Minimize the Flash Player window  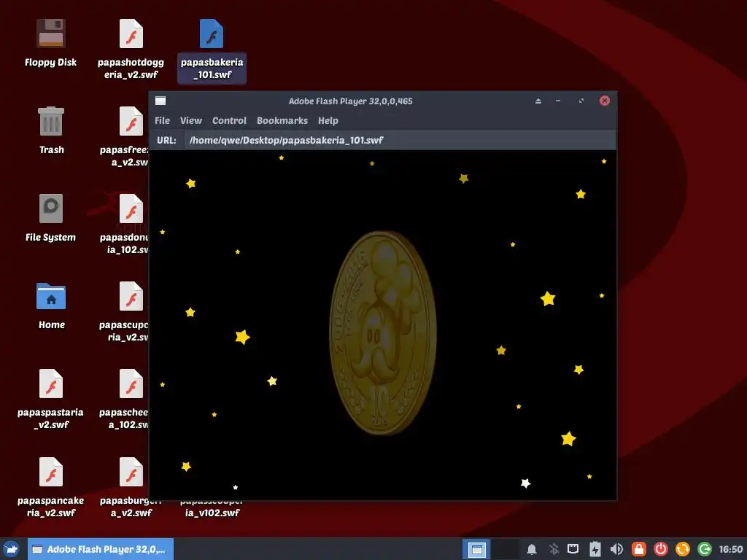pos(558,101)
